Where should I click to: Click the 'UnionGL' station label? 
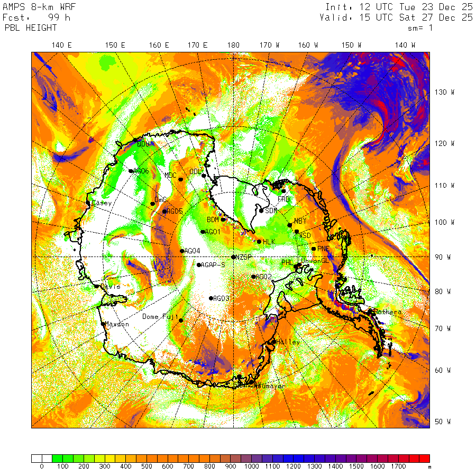point(315,261)
